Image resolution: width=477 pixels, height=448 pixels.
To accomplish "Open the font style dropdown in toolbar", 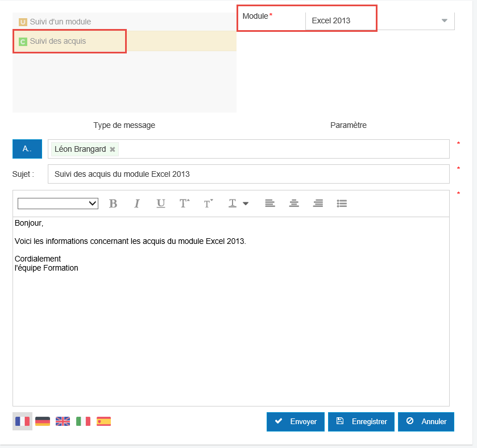I will pyautogui.click(x=58, y=204).
